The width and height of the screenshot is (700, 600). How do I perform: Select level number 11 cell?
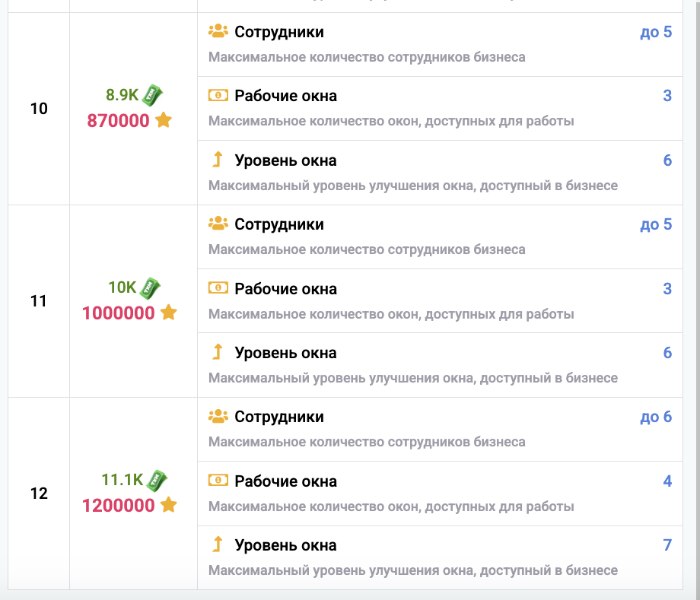pyautogui.click(x=39, y=301)
